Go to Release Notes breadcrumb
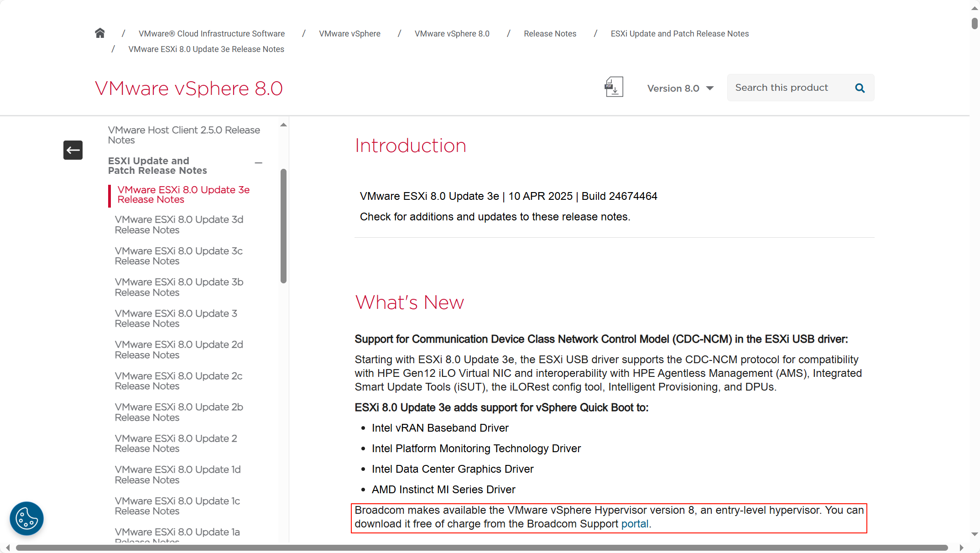 pyautogui.click(x=550, y=34)
